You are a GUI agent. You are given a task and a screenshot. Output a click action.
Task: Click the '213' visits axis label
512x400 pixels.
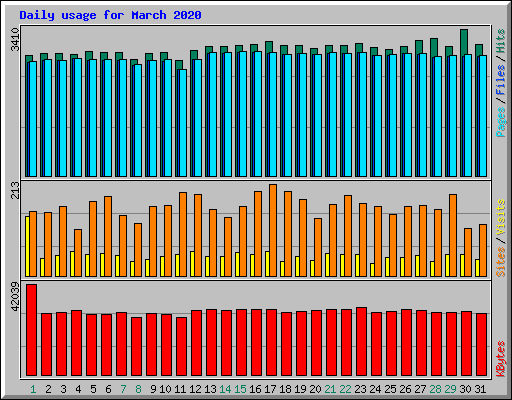15,190
